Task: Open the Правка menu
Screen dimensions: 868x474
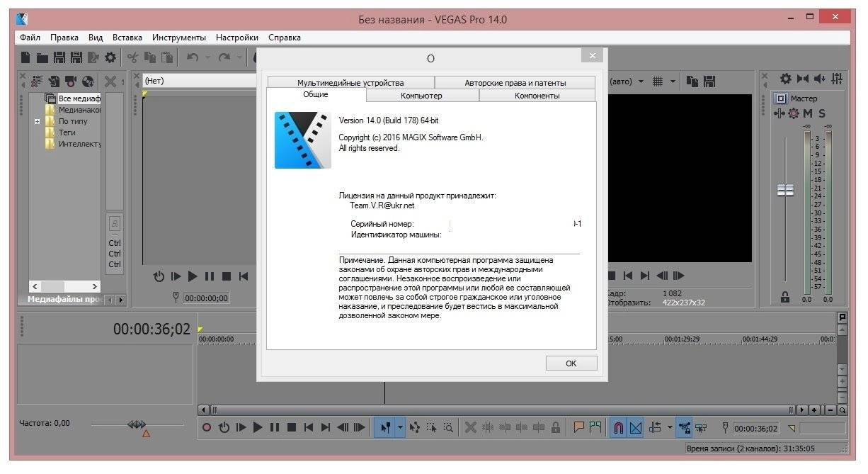Action: [64, 37]
